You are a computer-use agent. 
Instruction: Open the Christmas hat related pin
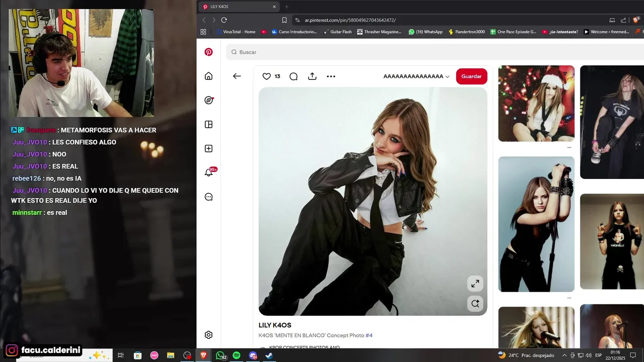pos(536,104)
